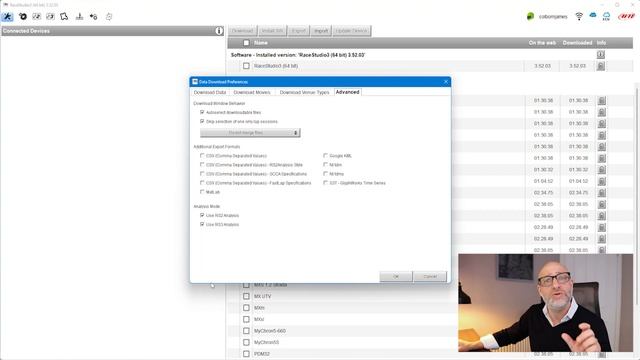This screenshot has width=640, height=360.
Task: Click the Data Download Preferences title bar icon
Action: coord(195,82)
